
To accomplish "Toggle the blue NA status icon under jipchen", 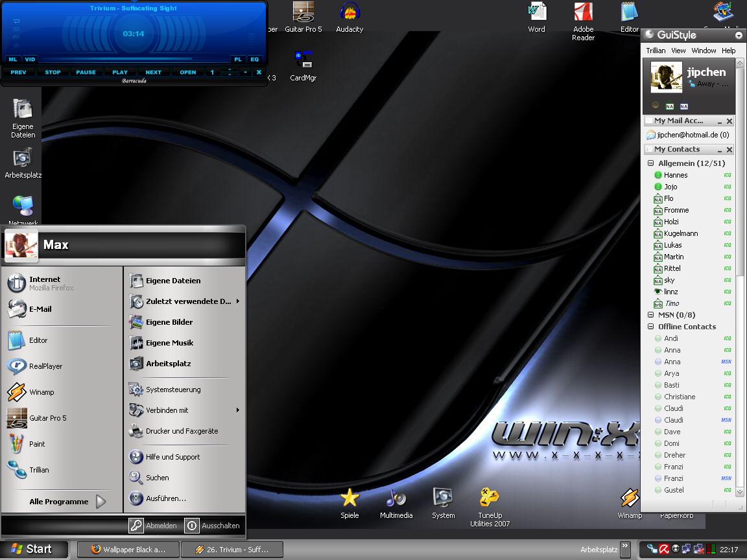I will tap(684, 106).
